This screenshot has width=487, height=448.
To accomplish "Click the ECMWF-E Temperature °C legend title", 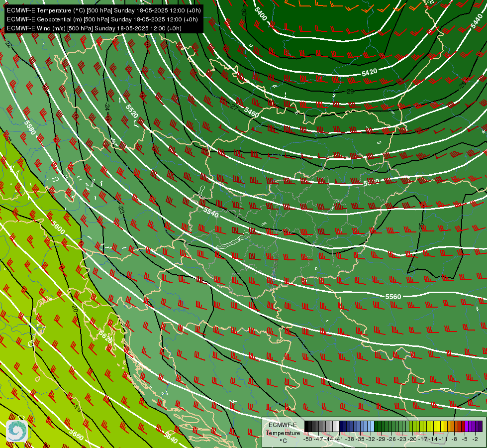I will (283, 433).
